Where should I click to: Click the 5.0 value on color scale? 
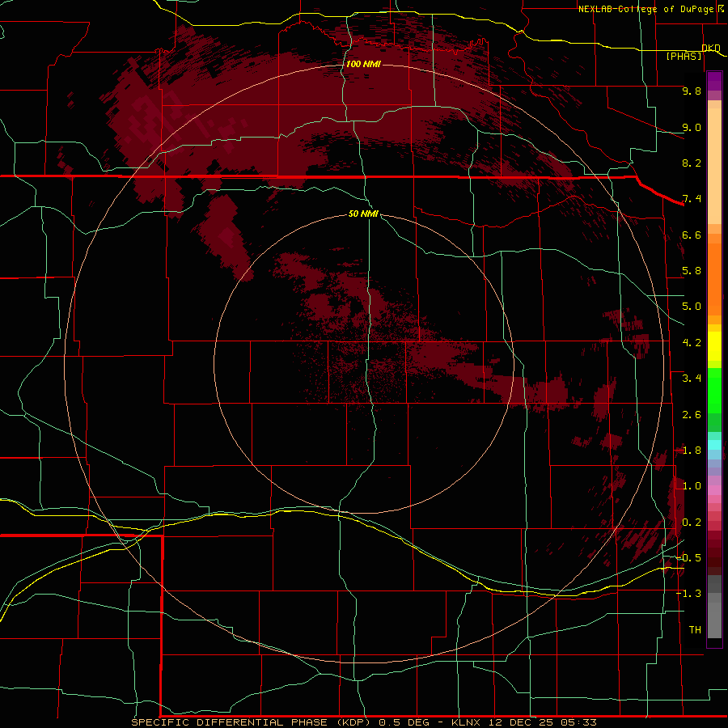tap(692, 307)
